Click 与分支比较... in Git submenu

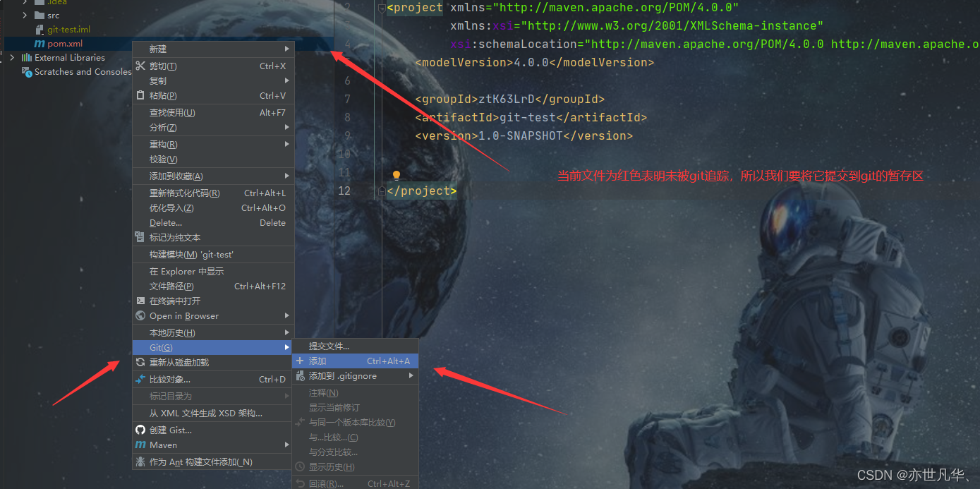356,452
